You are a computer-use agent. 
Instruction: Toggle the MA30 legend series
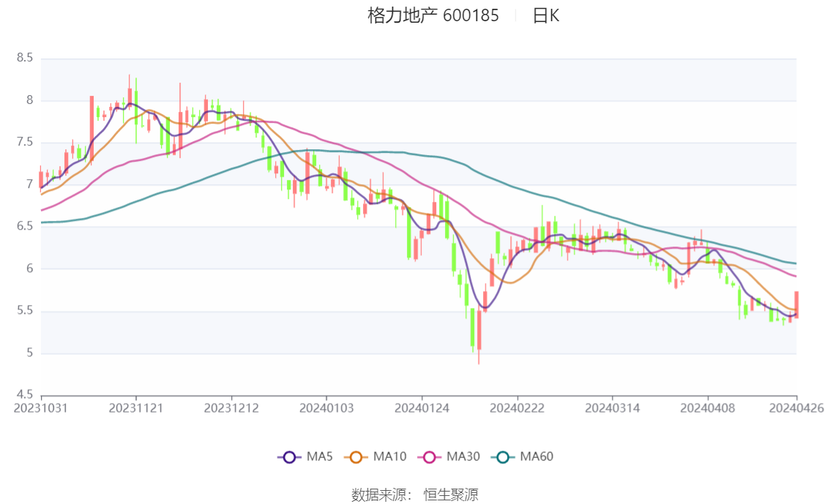click(x=449, y=457)
